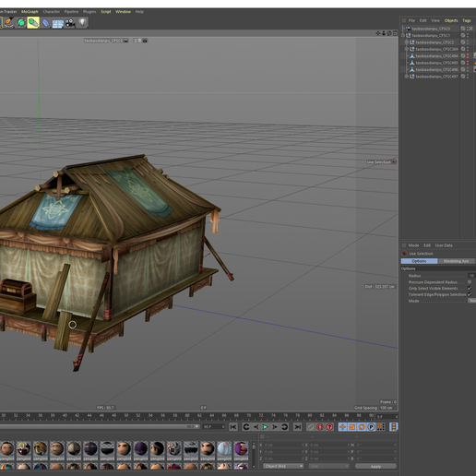Uncheck Tolerant Edge/Polygon Selection

[470, 294]
